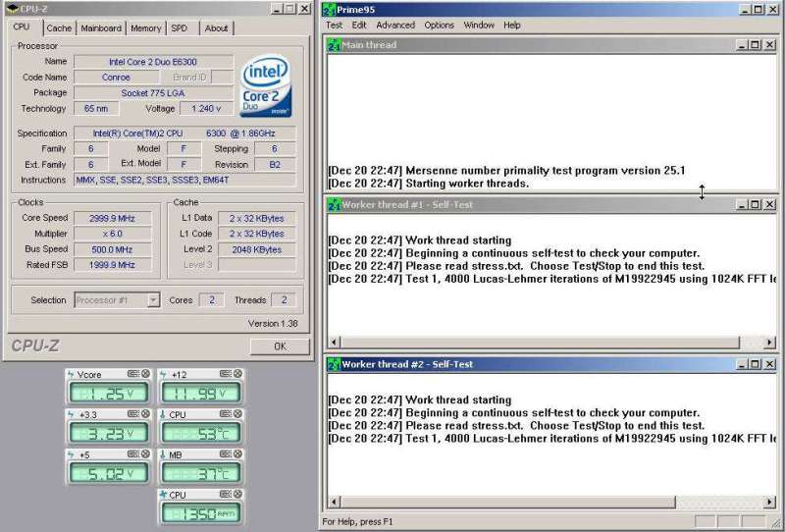Image resolution: width=785 pixels, height=532 pixels.
Task: Maximize the Main thread sub-window
Action: pyautogui.click(x=756, y=45)
